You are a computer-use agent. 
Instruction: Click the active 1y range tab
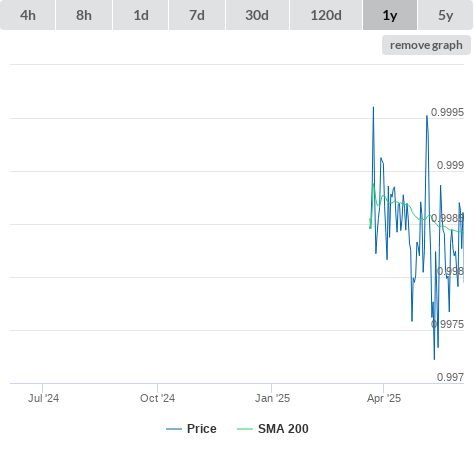[390, 15]
